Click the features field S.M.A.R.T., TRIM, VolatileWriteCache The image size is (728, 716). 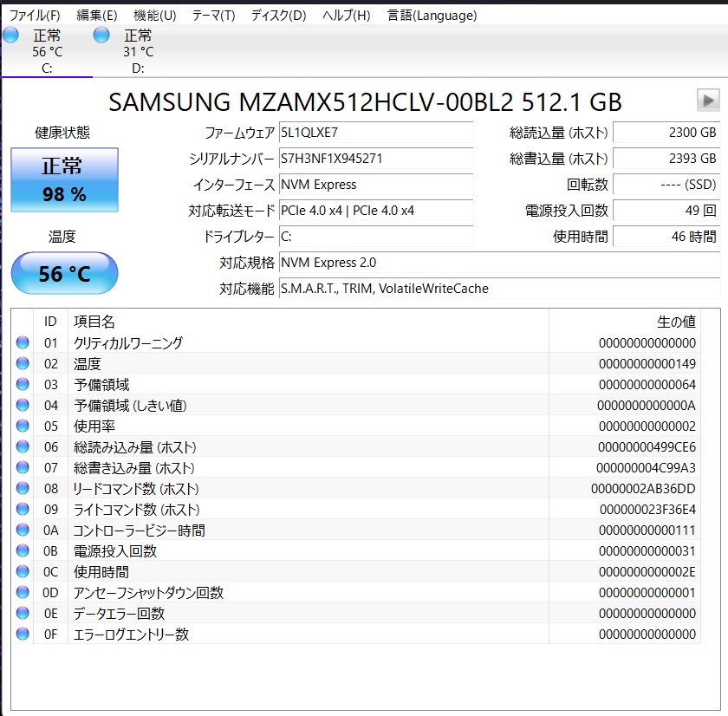[499, 289]
